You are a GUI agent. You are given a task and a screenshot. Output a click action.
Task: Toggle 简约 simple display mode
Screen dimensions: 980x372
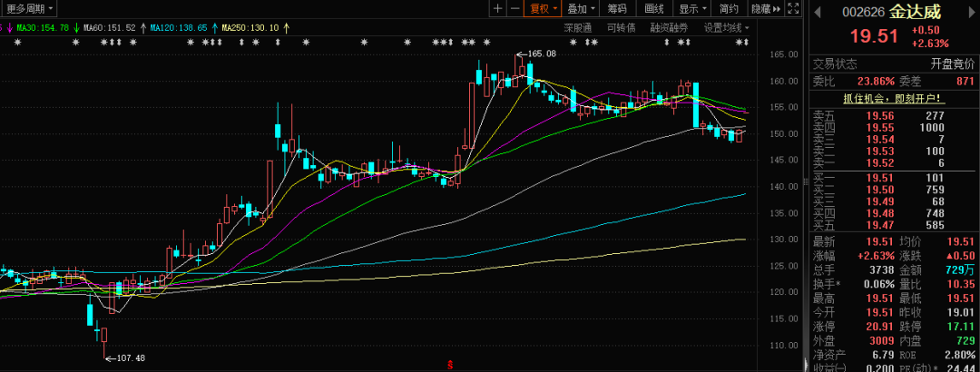pyautogui.click(x=729, y=8)
